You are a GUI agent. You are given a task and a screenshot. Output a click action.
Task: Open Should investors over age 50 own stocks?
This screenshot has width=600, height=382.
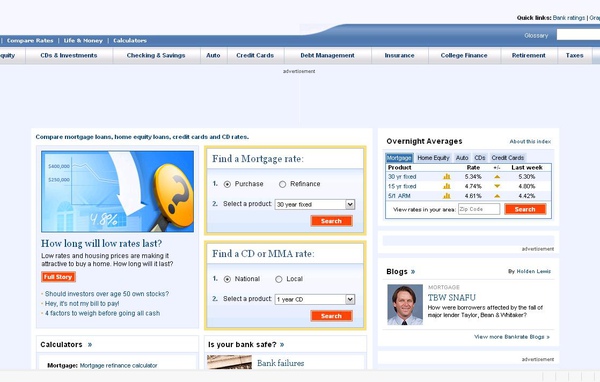click(x=107, y=294)
